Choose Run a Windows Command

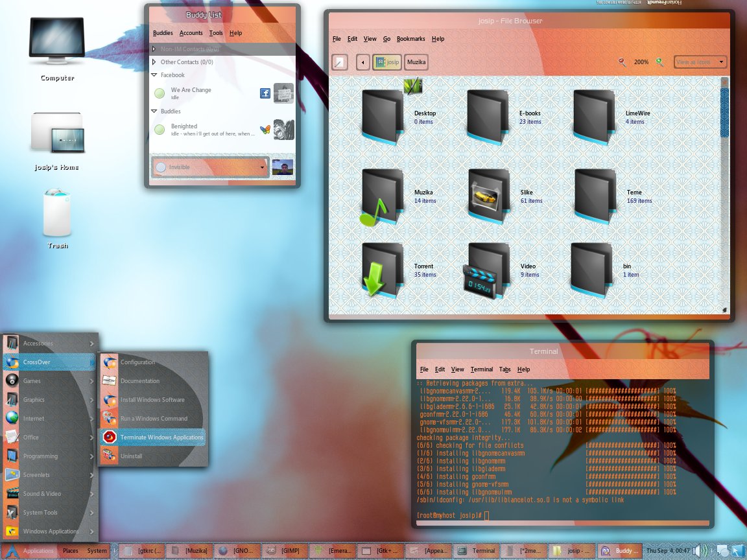coord(153,419)
